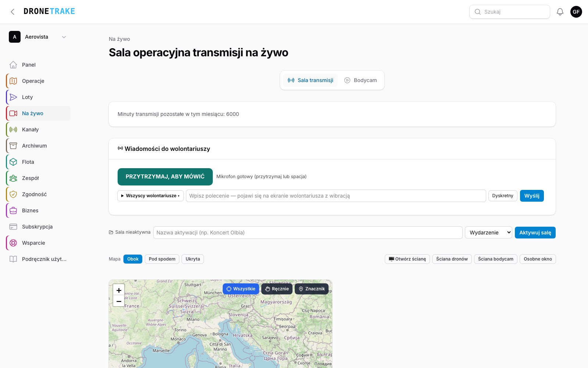588x368 pixels.
Task: Click the Kanały broadcast icon
Action: click(13, 130)
